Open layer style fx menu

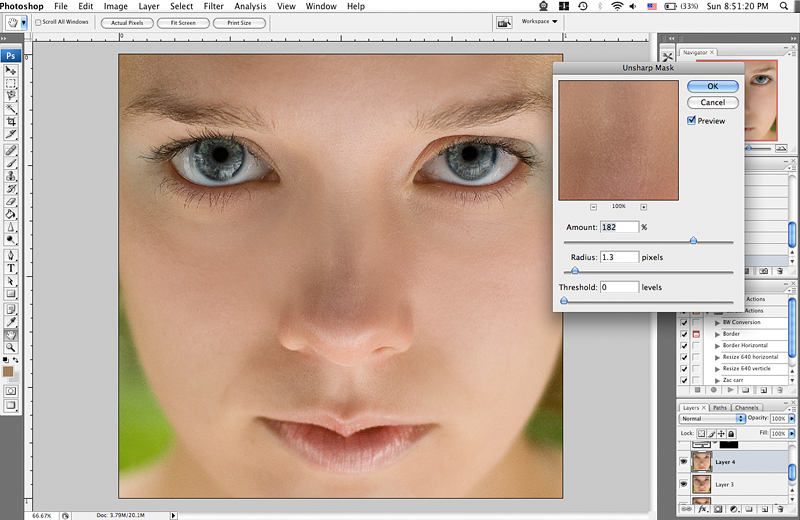[703, 509]
